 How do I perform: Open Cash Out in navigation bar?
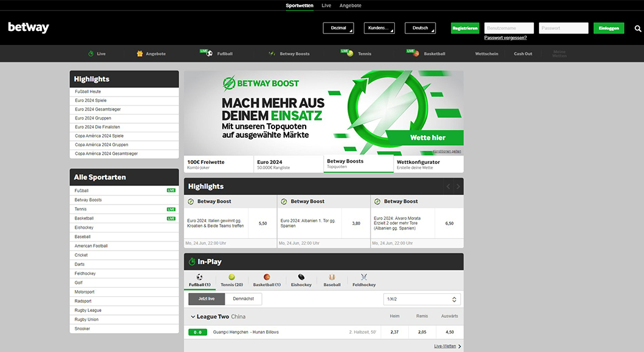click(523, 54)
